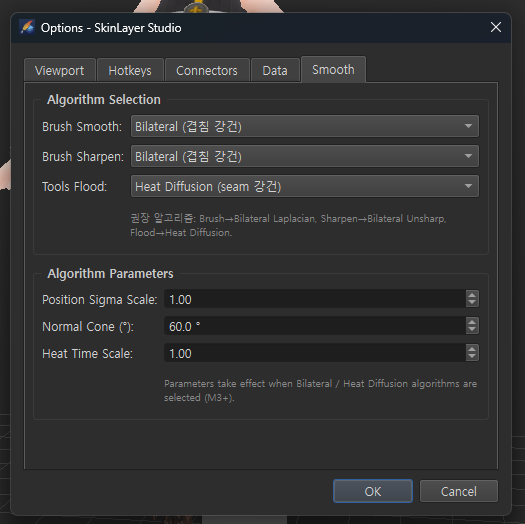Click the Normal Cone value field
525x524 pixels.
(315, 326)
